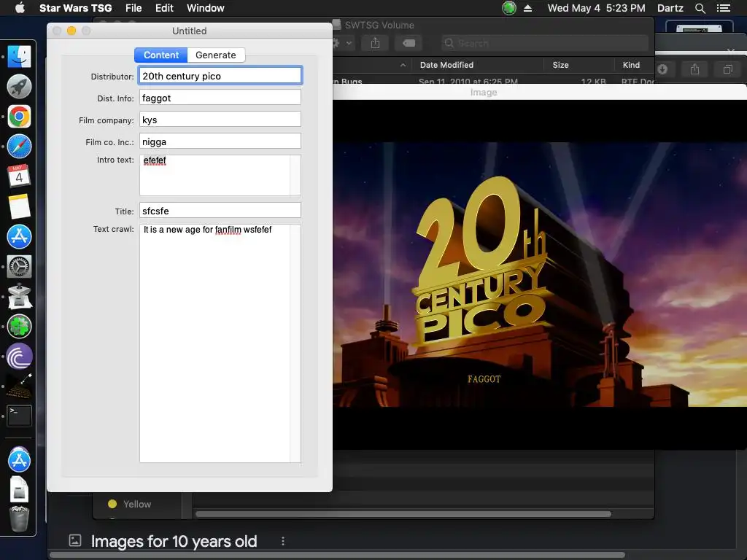Open Finder from the Dock
This screenshot has width=747, height=560.
point(19,57)
